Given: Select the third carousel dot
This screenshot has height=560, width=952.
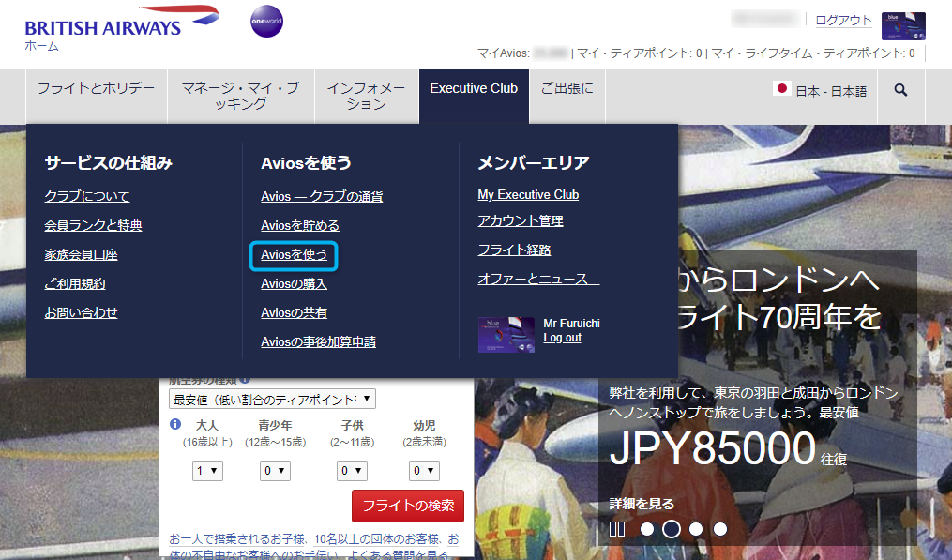Looking at the screenshot, I should pyautogui.click(x=696, y=529).
